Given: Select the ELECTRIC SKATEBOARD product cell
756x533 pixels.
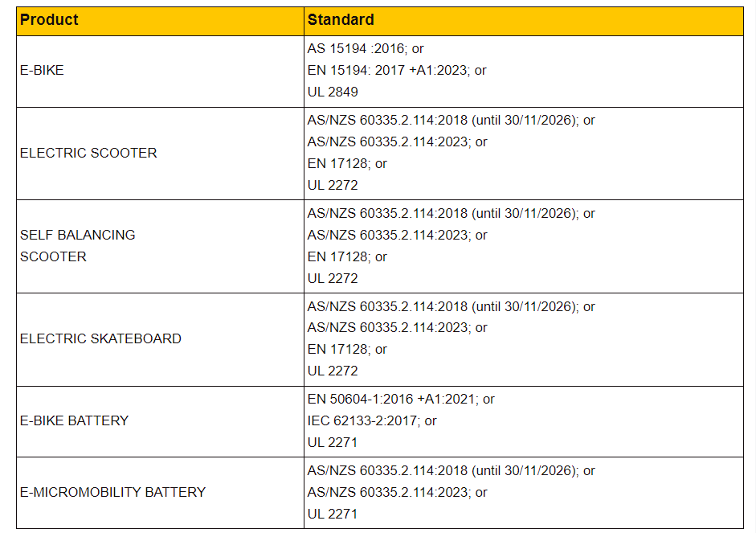Looking at the screenshot, I should (100, 338).
